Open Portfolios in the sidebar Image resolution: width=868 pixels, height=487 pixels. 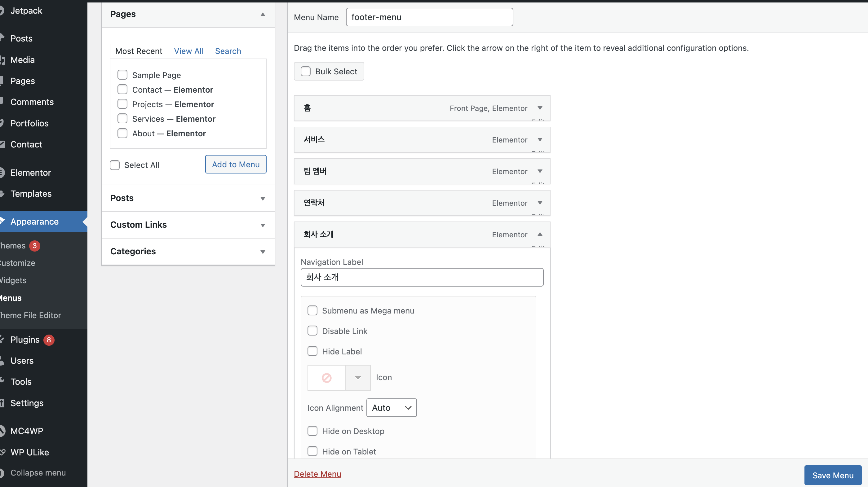pyautogui.click(x=30, y=123)
